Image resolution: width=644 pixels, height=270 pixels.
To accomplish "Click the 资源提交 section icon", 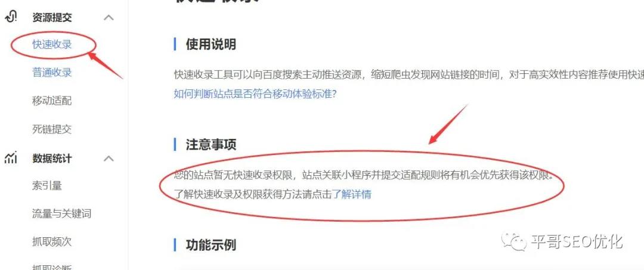I will coord(11,17).
